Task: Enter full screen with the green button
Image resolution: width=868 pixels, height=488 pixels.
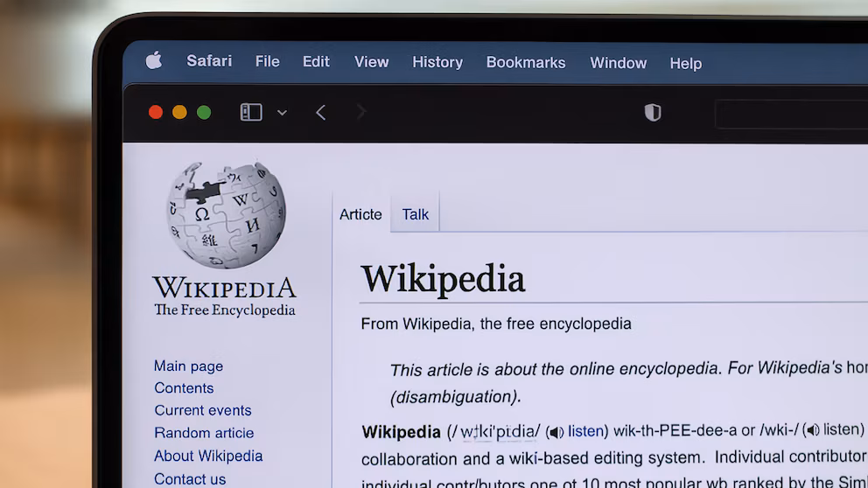Action: [204, 112]
